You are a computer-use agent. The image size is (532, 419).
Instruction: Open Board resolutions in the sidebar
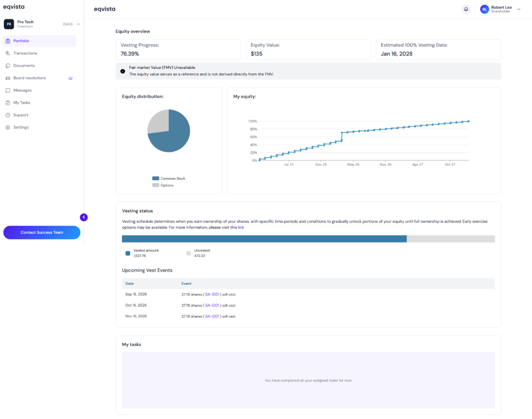39,78
